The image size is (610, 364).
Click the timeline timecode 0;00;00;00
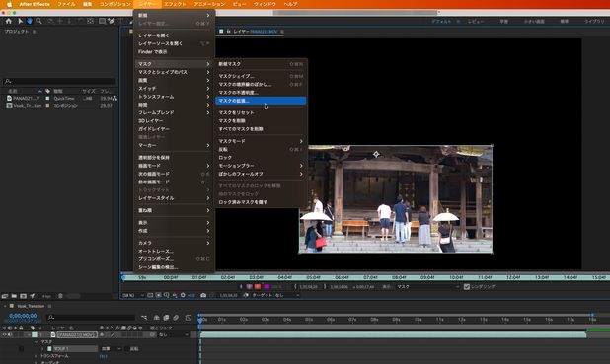click(x=23, y=316)
